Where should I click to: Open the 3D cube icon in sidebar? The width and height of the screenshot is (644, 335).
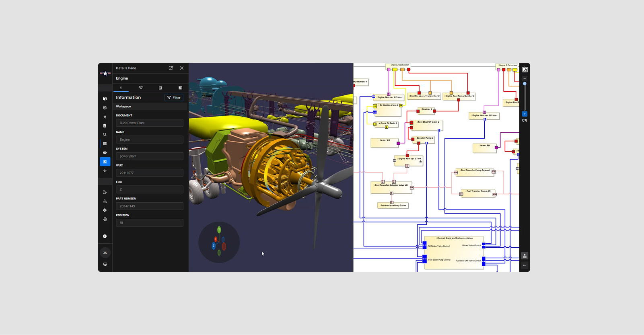coord(105,99)
